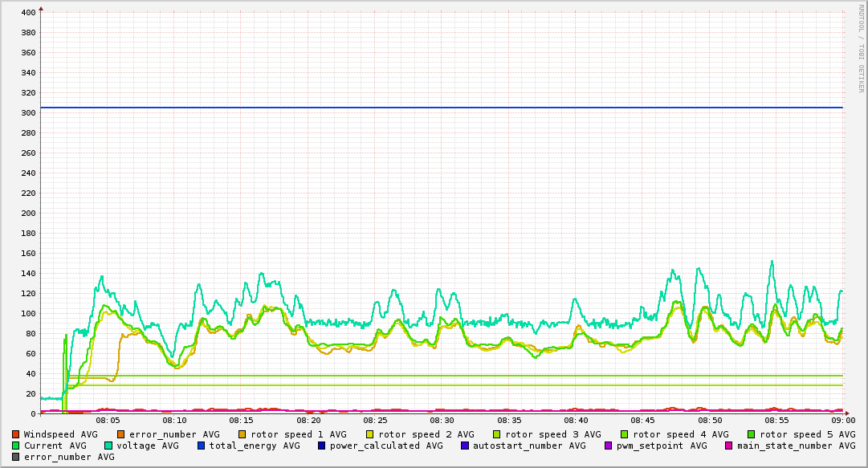Click the 09:00 time axis label
The image size is (868, 468).
coord(842,420)
